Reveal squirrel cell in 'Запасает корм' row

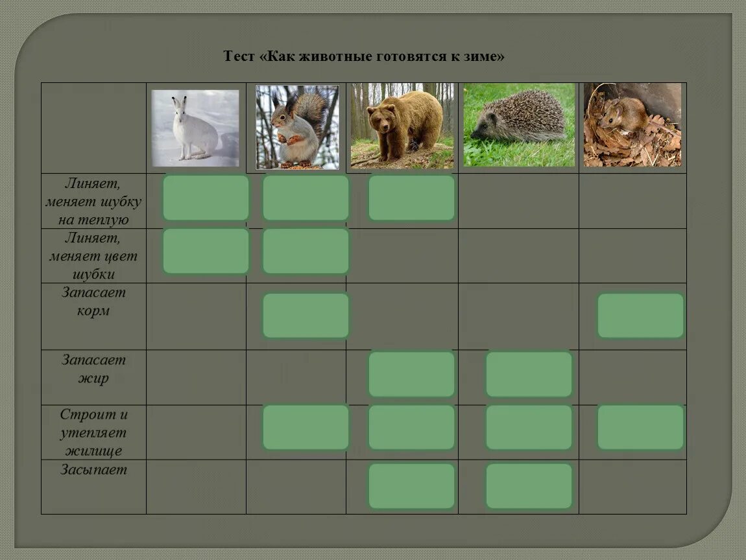[x=306, y=316]
